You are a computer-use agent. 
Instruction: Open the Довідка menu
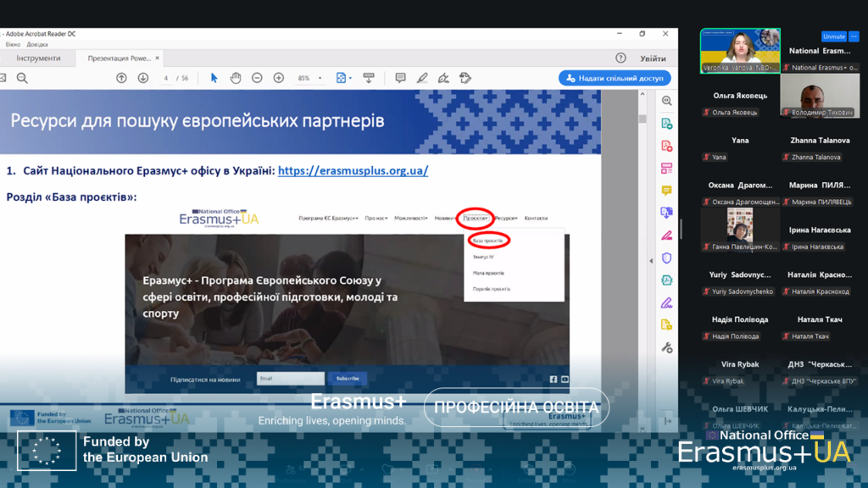click(x=37, y=44)
